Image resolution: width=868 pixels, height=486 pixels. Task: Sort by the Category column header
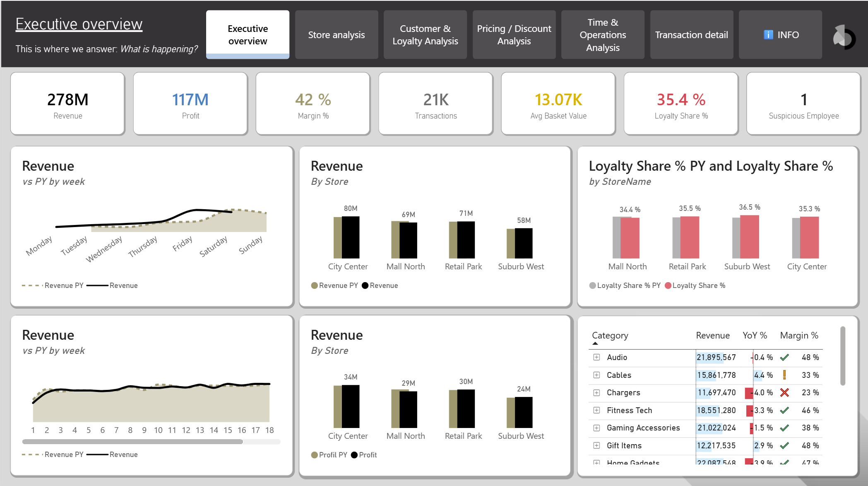tap(610, 336)
